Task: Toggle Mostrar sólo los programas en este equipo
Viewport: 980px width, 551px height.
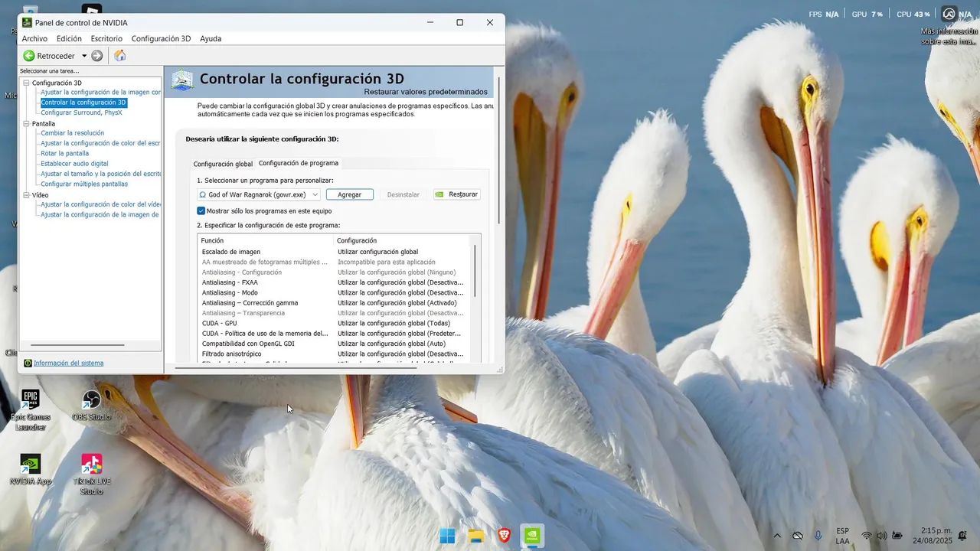Action: coord(201,211)
